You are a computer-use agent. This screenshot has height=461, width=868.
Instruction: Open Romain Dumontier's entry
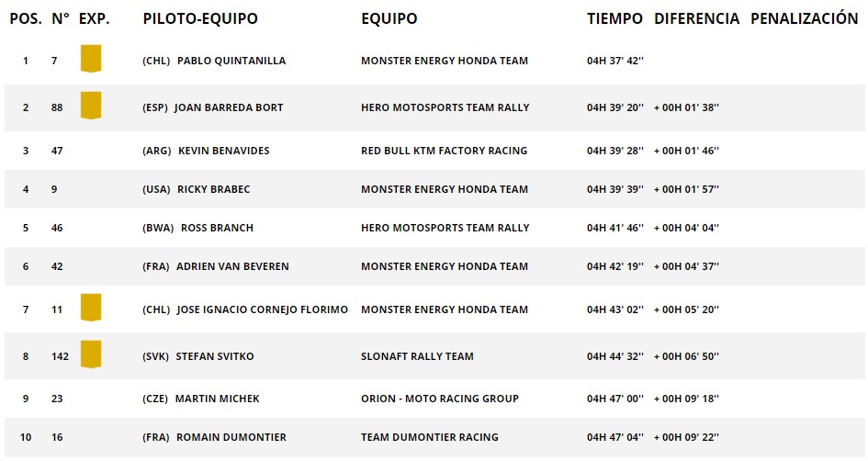point(231,437)
